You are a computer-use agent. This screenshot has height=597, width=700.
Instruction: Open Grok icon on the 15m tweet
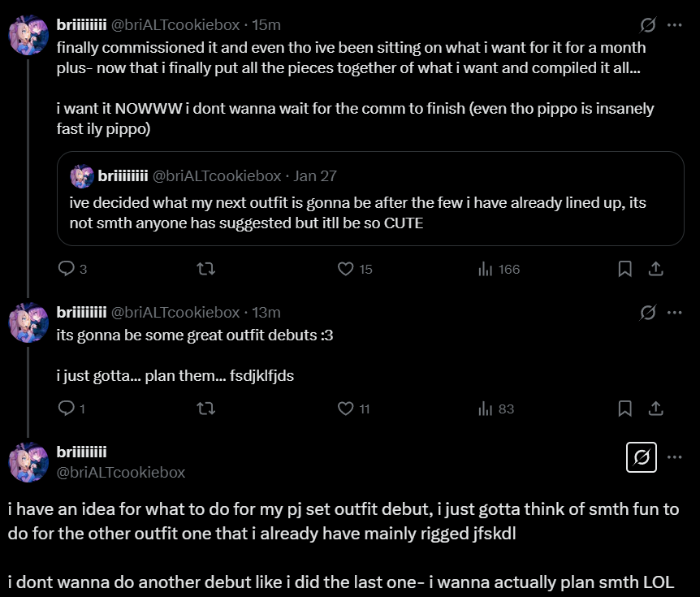[x=648, y=25]
